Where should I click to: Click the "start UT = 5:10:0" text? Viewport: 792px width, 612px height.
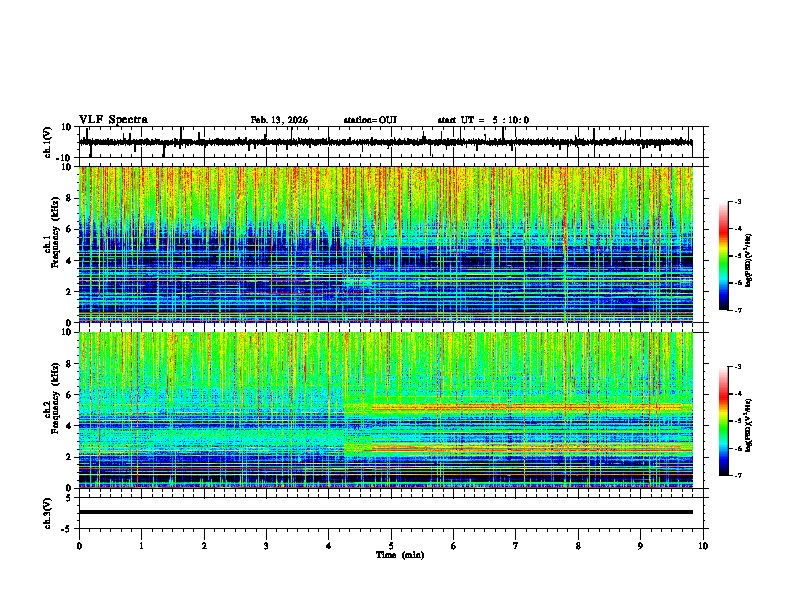pyautogui.click(x=483, y=120)
